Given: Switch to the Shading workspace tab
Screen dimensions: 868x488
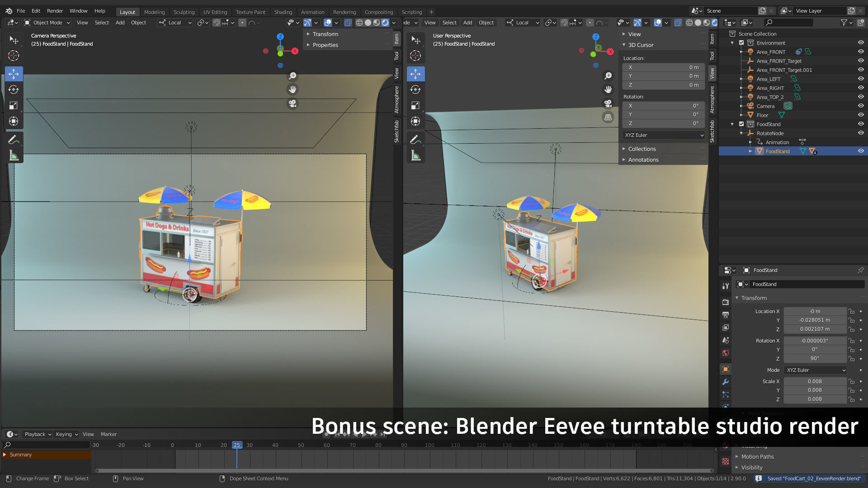Looking at the screenshot, I should 283,12.
